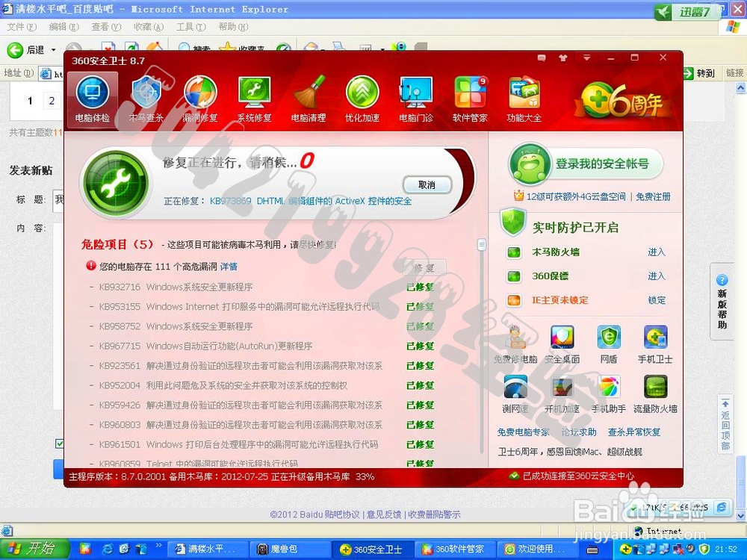Open 手机卫士 tool icon
The image size is (747, 560).
[x=656, y=345]
